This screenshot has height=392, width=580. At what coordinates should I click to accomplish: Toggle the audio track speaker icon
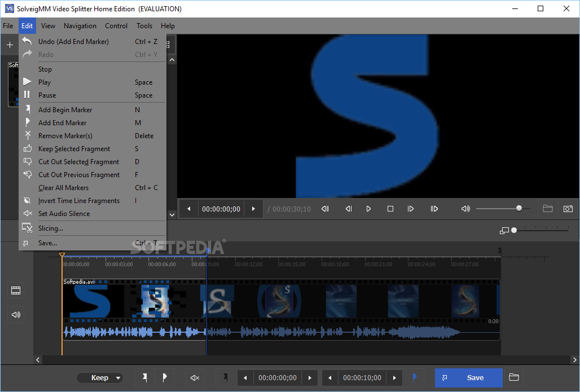click(x=16, y=315)
